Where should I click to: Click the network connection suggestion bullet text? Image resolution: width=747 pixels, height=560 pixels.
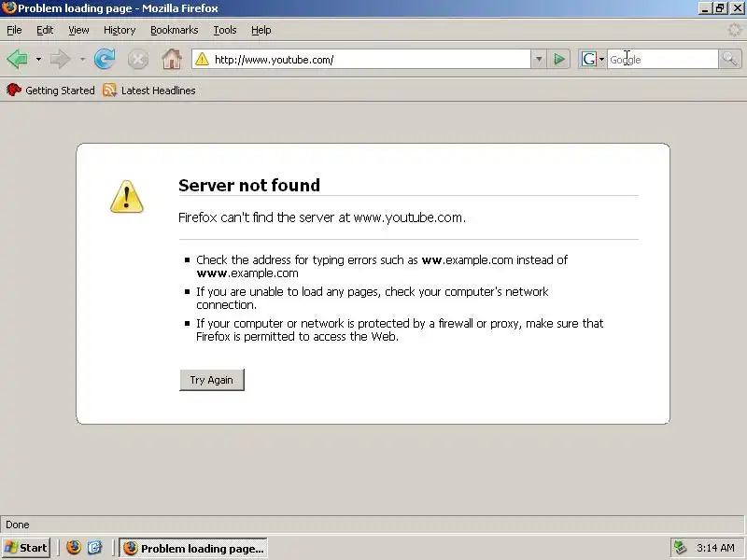[372, 298]
